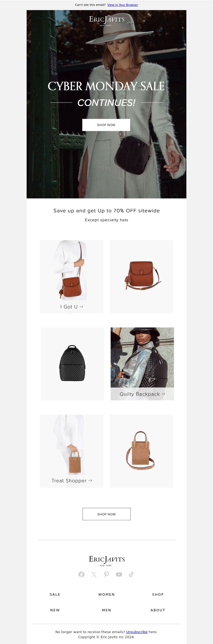Open the Treat Shopper product link
This screenshot has height=644, width=213.
[72, 481]
